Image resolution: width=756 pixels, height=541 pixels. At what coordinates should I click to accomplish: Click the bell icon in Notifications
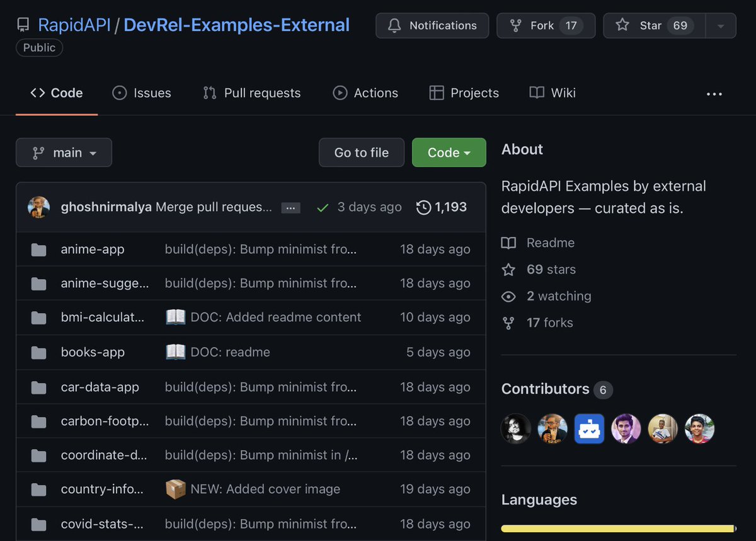coord(394,25)
